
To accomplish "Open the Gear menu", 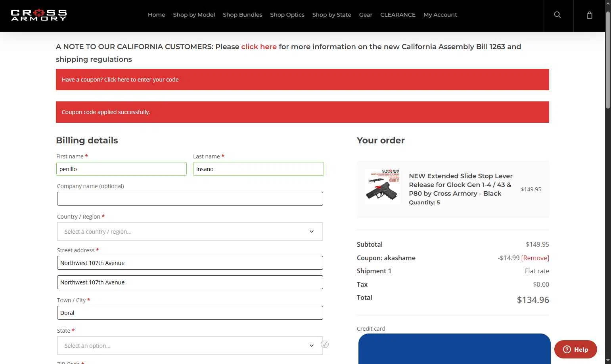I will [x=366, y=15].
